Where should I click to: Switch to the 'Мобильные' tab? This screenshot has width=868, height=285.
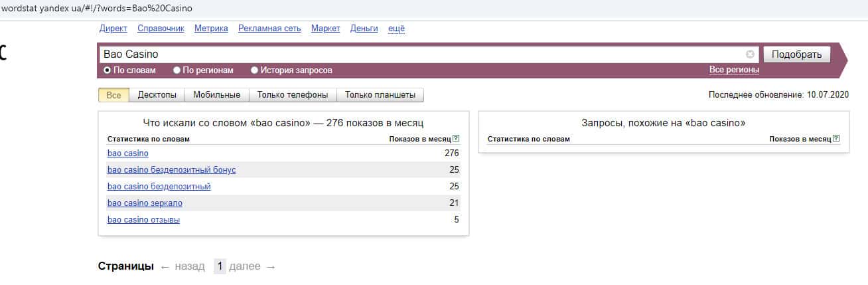tap(216, 95)
